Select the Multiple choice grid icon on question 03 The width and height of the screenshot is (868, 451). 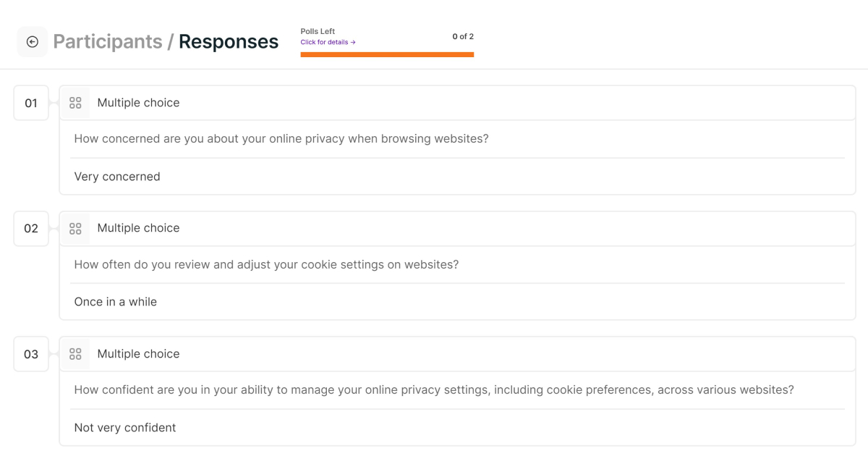coord(75,353)
